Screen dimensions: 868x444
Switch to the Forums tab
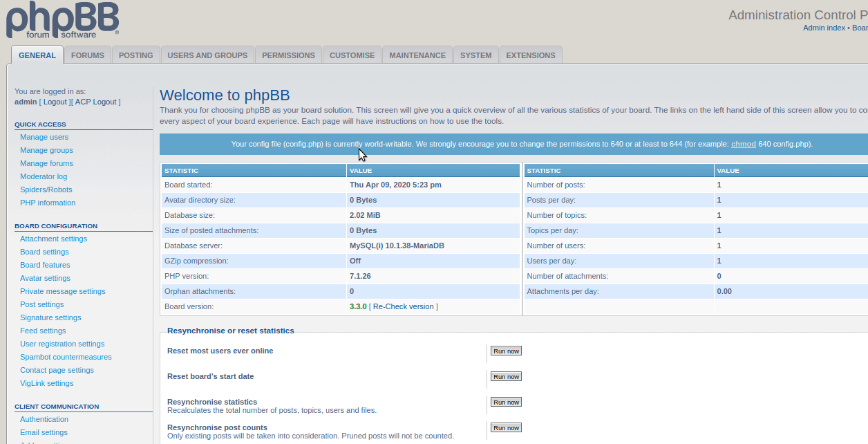coord(88,55)
